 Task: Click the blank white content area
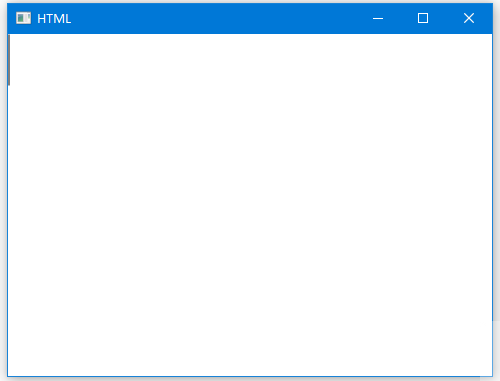tap(250, 205)
